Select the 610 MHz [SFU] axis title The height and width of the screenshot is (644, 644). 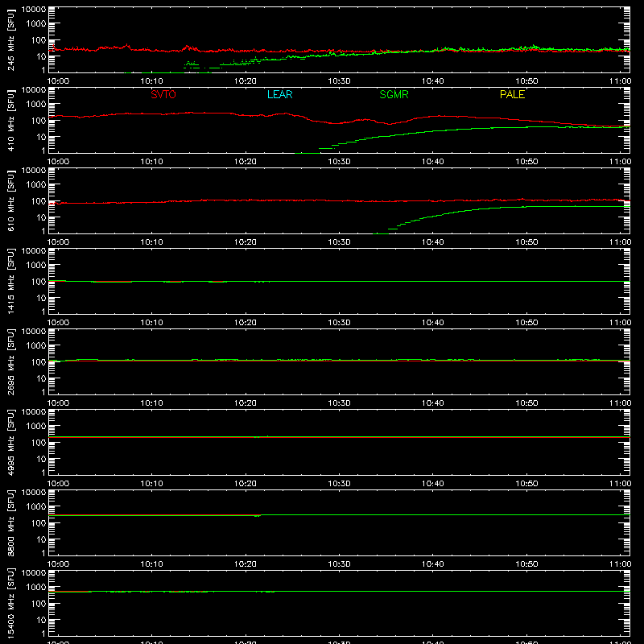click(10, 200)
